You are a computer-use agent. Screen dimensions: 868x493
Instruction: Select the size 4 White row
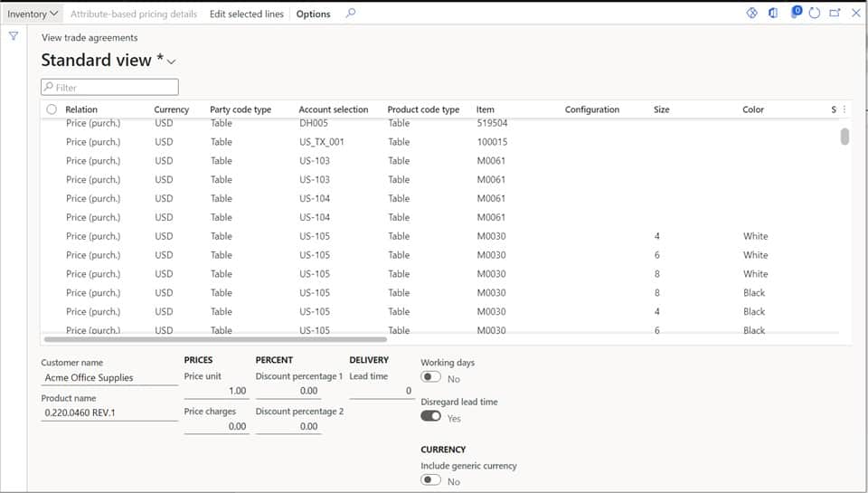point(440,236)
